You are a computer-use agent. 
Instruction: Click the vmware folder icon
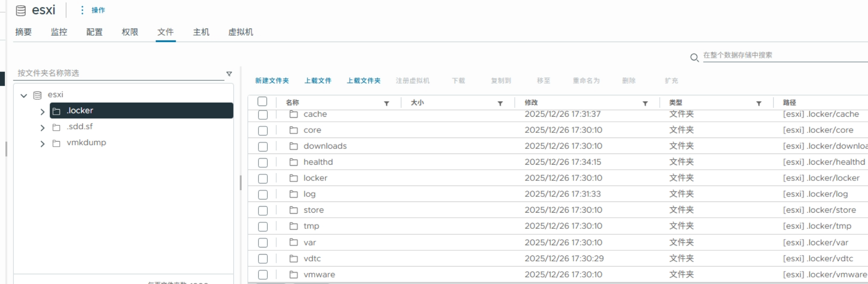(293, 274)
